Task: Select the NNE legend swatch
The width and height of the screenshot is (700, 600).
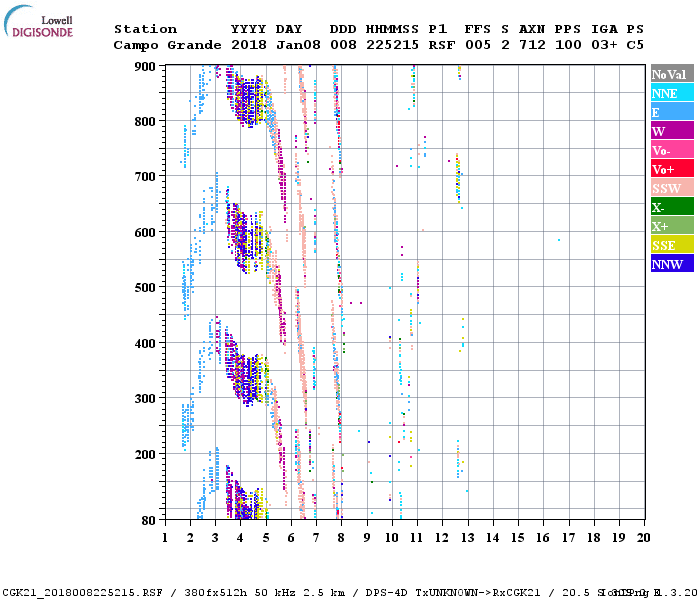Action: 672,92
